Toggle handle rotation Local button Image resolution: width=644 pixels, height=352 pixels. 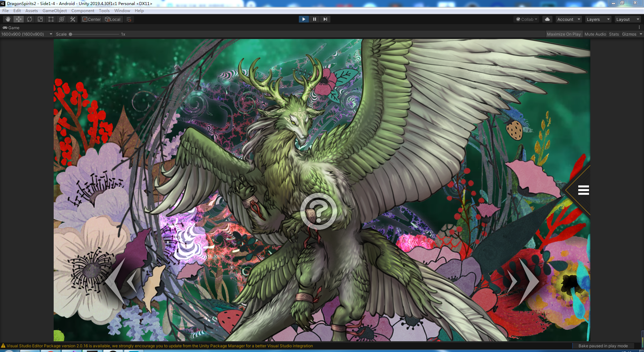113,19
